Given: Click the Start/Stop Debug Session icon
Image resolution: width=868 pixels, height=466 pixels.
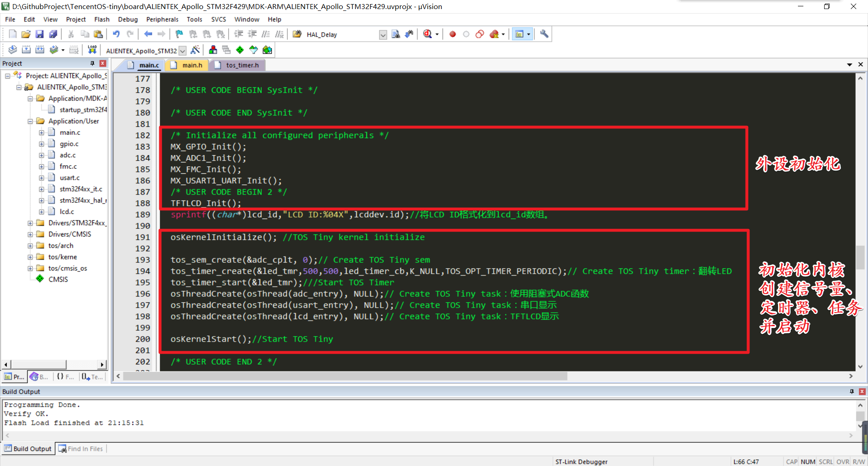Looking at the screenshot, I should (x=427, y=34).
